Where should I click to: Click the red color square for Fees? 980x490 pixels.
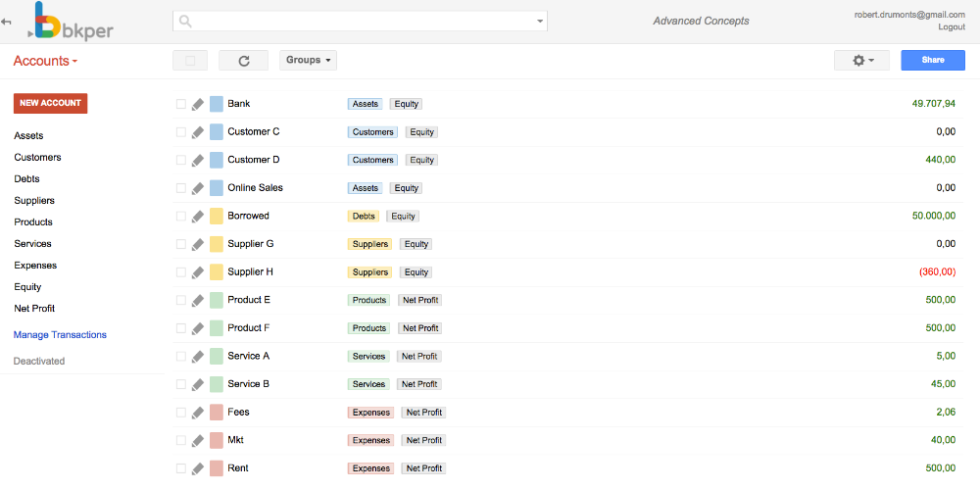pyautogui.click(x=217, y=412)
